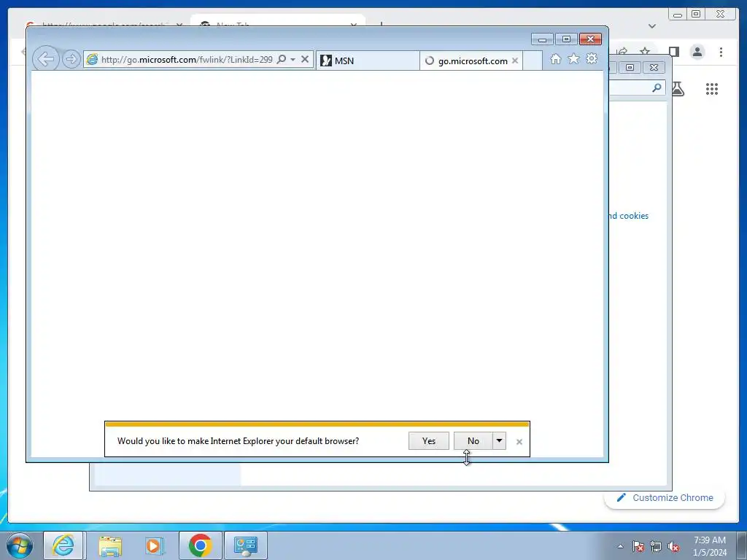Open Chrome three-dot menu
The image size is (747, 560).
point(721,52)
